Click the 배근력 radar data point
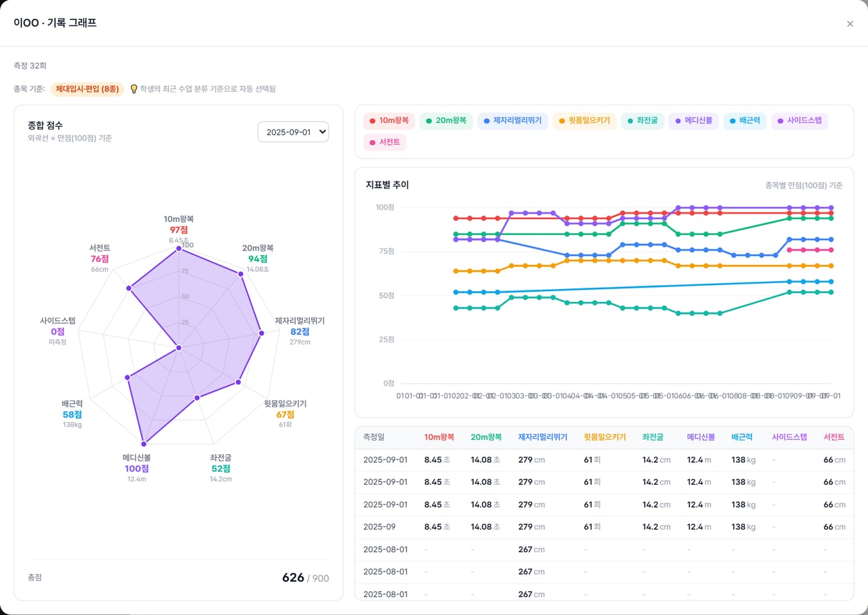868x615 pixels. [x=128, y=377]
